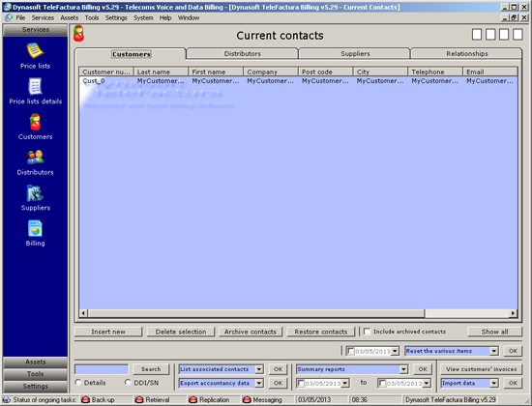Click OK next to List associated contacts
This screenshot has width=532, height=406.
click(278, 369)
